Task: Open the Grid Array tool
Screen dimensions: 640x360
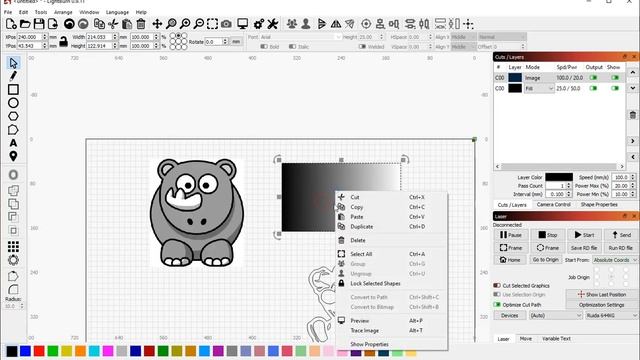Action: [13, 246]
